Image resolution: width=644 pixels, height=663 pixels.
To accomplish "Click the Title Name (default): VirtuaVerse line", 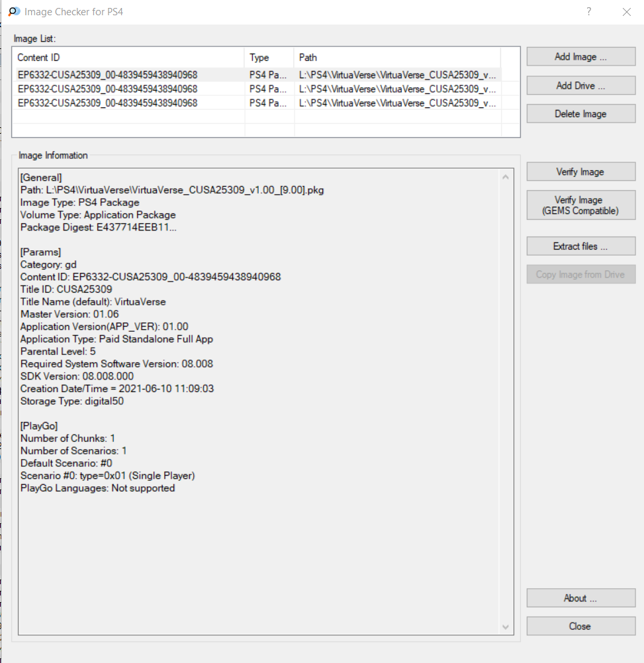I will click(93, 302).
